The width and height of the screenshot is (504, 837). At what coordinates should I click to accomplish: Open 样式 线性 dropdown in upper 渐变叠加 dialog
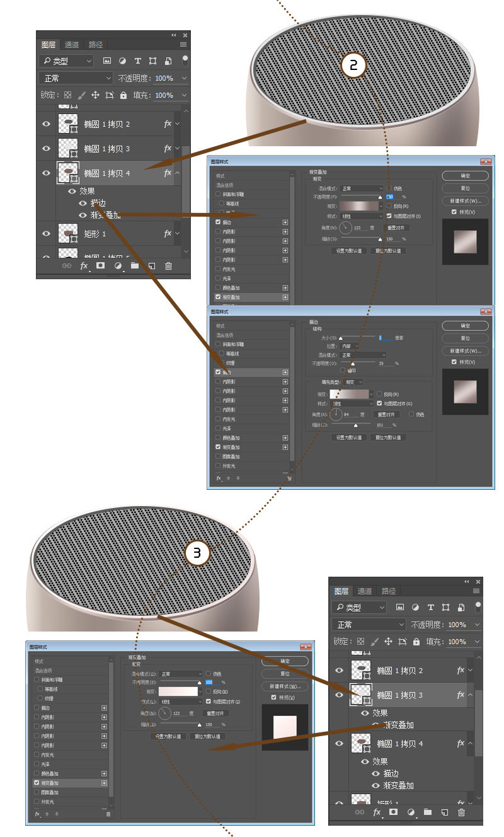(x=362, y=216)
